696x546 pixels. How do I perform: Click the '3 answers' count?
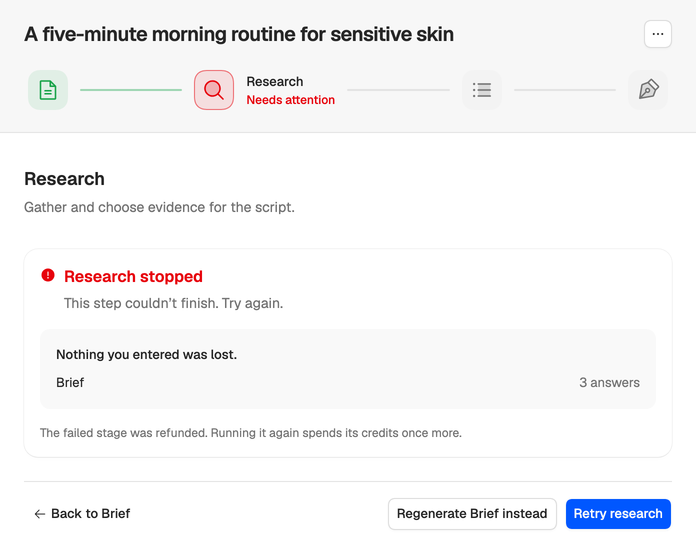(x=609, y=383)
